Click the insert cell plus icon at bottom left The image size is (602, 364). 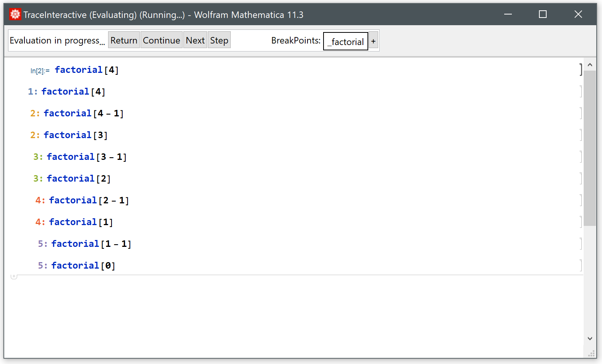point(14,276)
